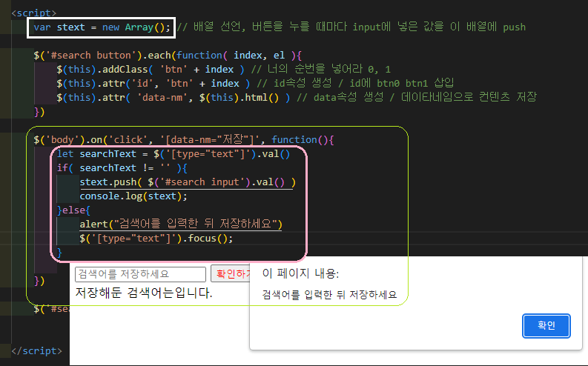Click the $('[type="text"]').focus(); line

click(156, 239)
